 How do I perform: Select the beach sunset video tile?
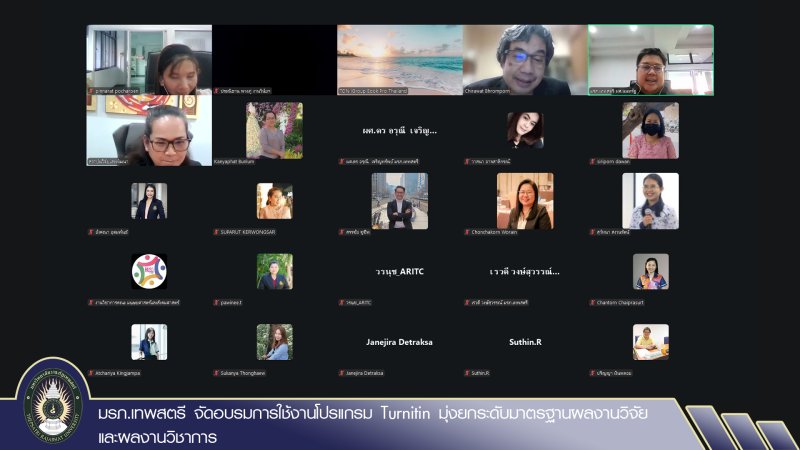(400, 60)
